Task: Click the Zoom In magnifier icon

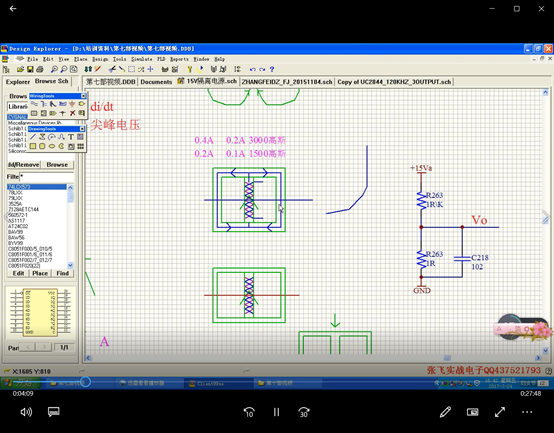Action: click(x=54, y=70)
